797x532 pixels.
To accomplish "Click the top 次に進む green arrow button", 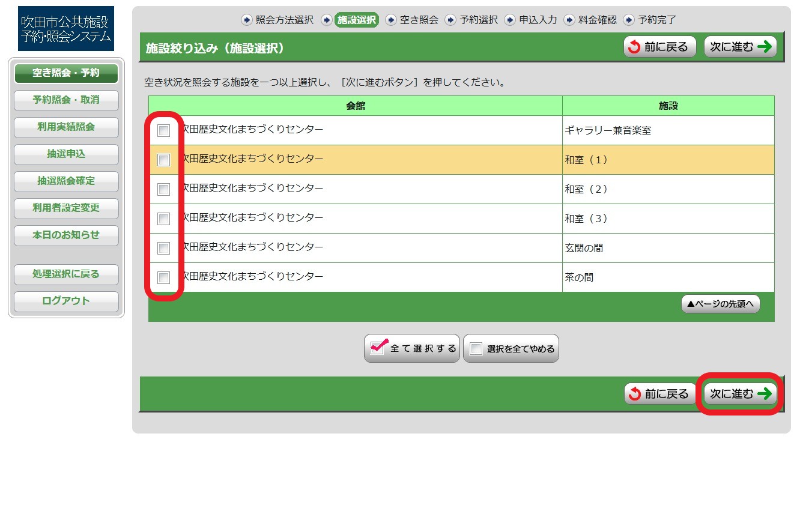I will 740,47.
